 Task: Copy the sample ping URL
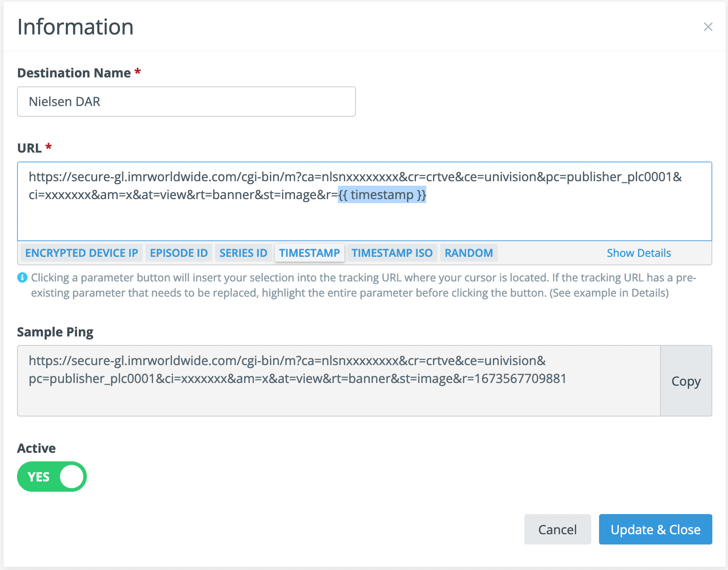point(685,381)
